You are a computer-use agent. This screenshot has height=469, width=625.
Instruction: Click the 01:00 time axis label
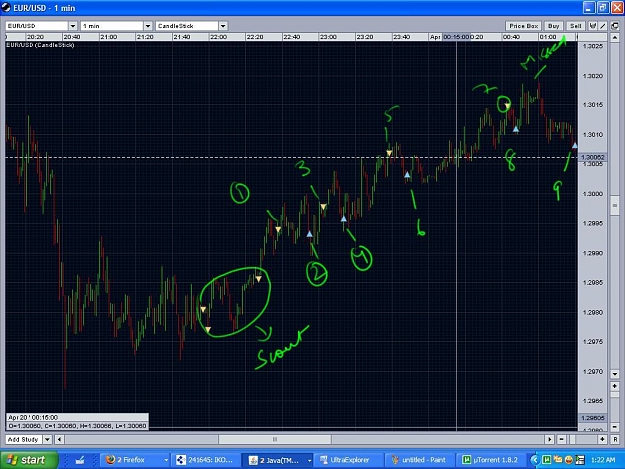pos(548,37)
